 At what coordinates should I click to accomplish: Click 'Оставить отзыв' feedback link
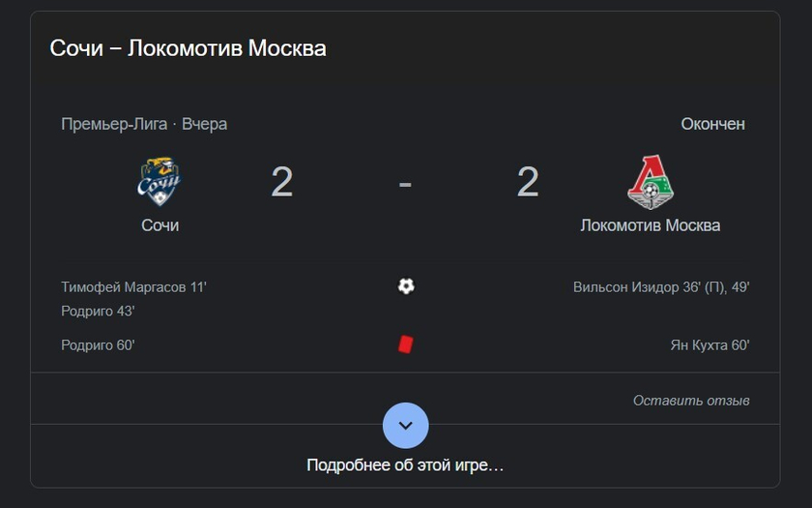691,401
